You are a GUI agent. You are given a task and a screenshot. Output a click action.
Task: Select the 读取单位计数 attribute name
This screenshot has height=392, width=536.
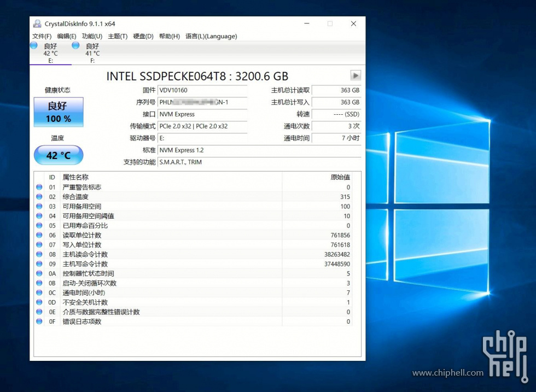click(x=81, y=235)
